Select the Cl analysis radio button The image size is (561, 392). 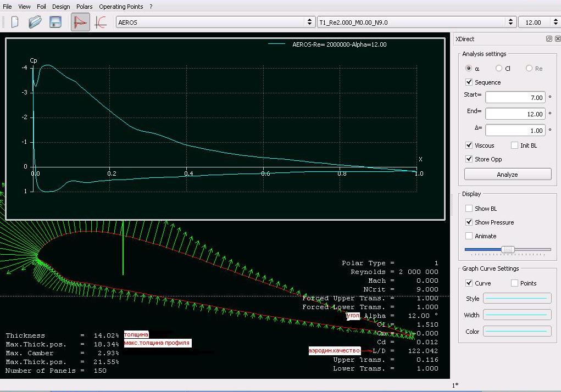coord(499,69)
